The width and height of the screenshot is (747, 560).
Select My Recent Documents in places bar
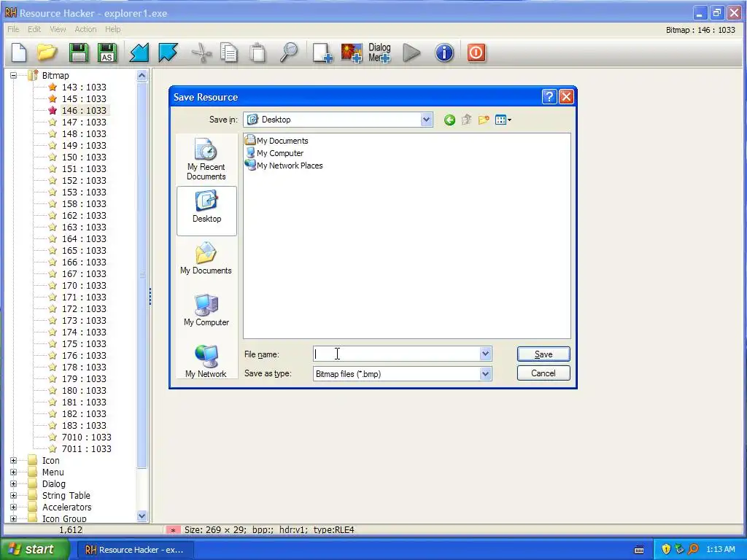tap(206, 159)
